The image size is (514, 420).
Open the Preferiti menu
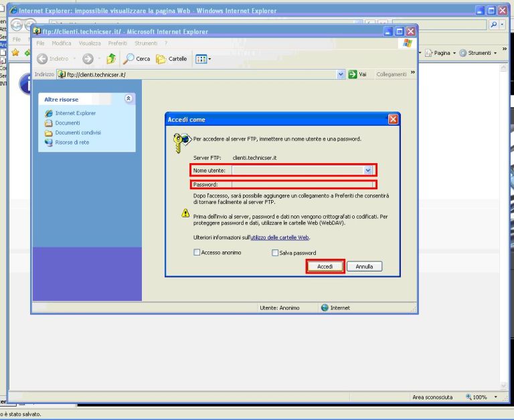point(117,43)
